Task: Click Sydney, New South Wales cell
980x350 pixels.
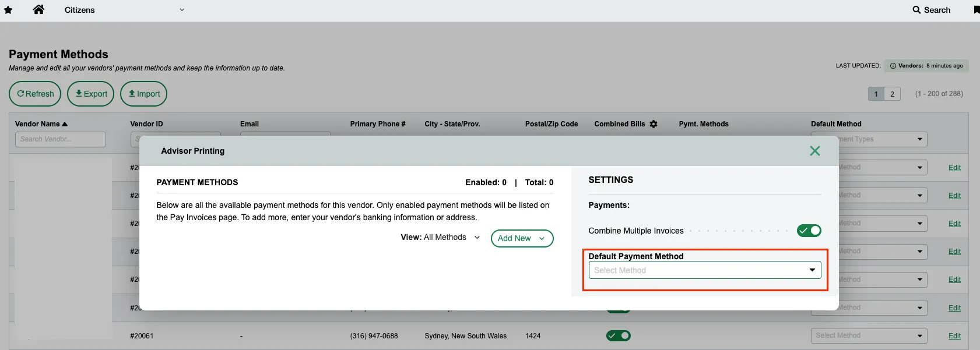Action: pos(466,336)
